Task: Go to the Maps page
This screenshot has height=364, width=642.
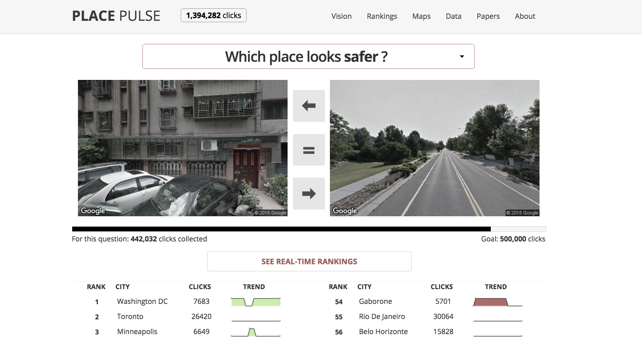Action: coord(421,16)
